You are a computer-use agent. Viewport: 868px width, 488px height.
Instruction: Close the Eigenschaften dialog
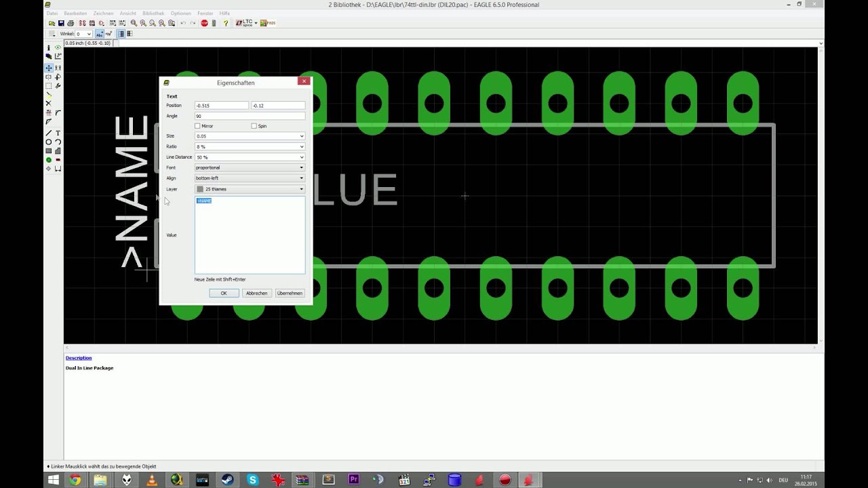[x=304, y=81]
